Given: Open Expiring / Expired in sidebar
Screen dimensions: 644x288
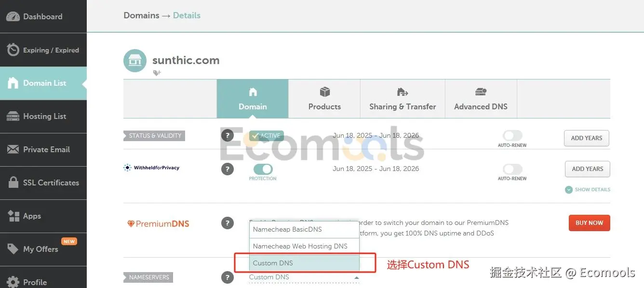Looking at the screenshot, I should coord(43,50).
